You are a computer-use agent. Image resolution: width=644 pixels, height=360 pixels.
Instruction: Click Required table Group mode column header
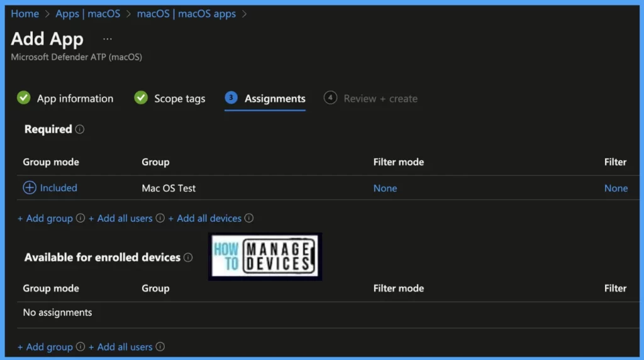click(x=51, y=161)
